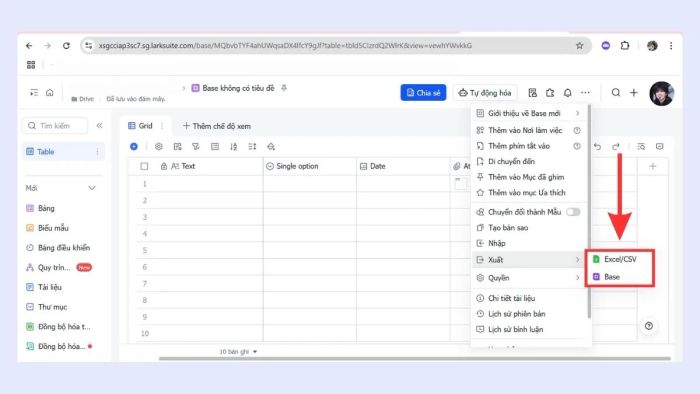This screenshot has width=700, height=394.
Task: Open the Xuất menu item
Action: [529, 260]
